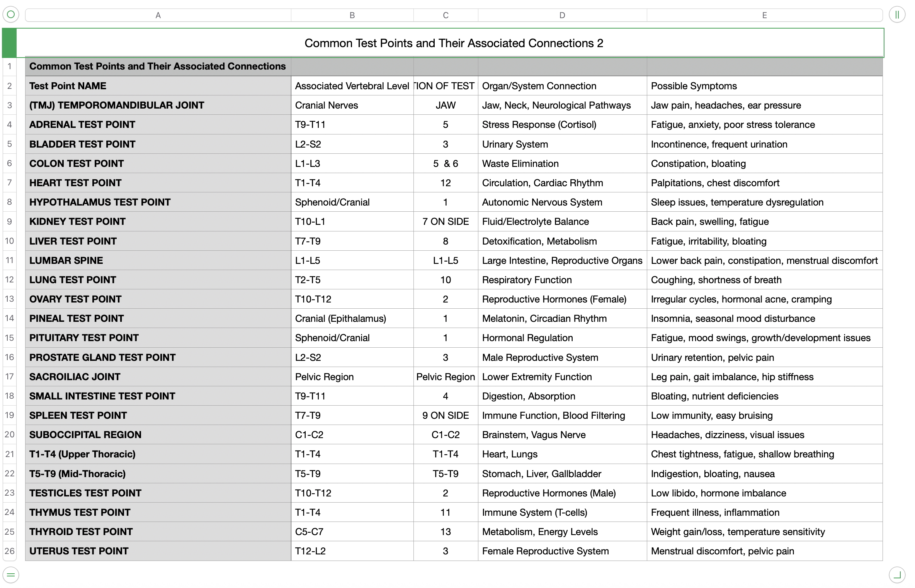Image resolution: width=915 pixels, height=588 pixels.
Task: Select column B header
Action: (x=352, y=15)
